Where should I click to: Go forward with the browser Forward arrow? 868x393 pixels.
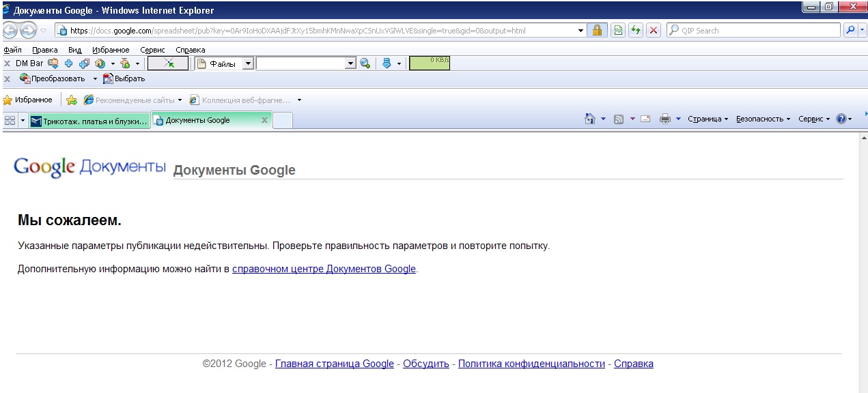click(28, 30)
